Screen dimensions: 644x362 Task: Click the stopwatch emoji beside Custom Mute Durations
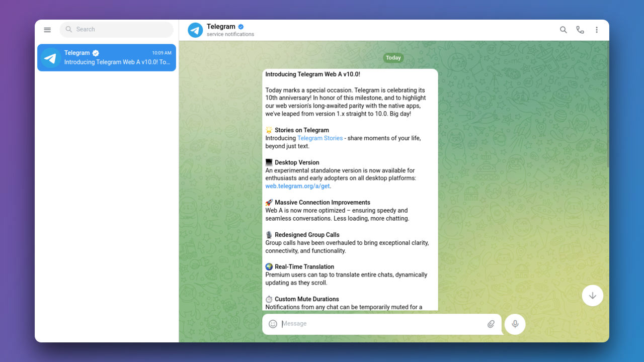coord(269,299)
